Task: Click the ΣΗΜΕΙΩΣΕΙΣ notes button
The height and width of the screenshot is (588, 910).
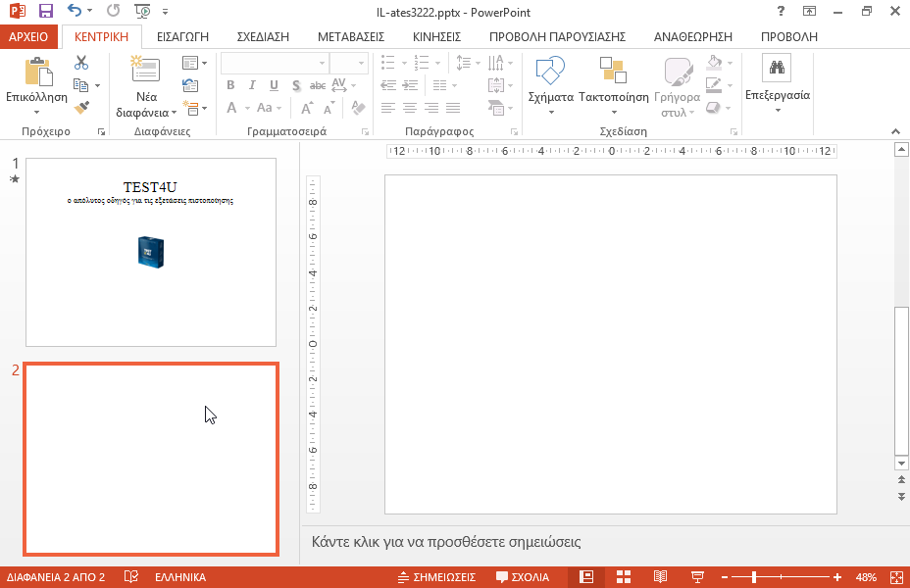Action: click(x=437, y=577)
